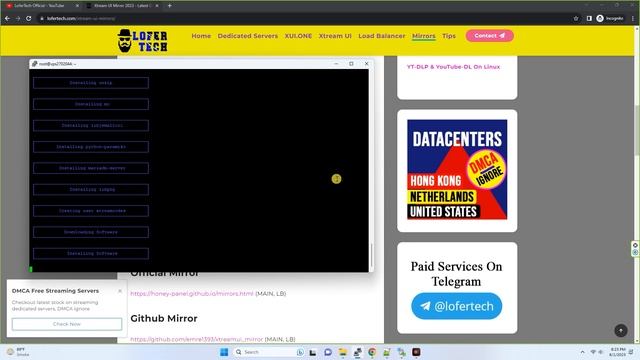Click the terminal window scrollbar
This screenshot has width=640, height=360.
point(371,255)
